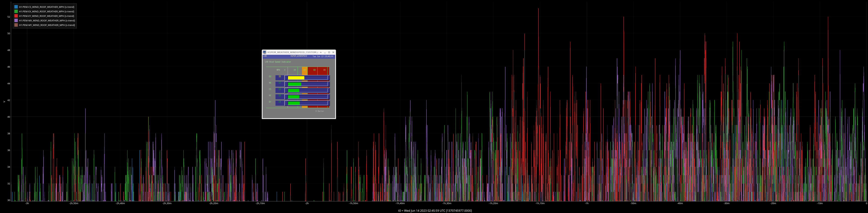Close the H1PEM_WEATHER_WINDSPEED window
The image size is (868, 213).
(x=333, y=52)
